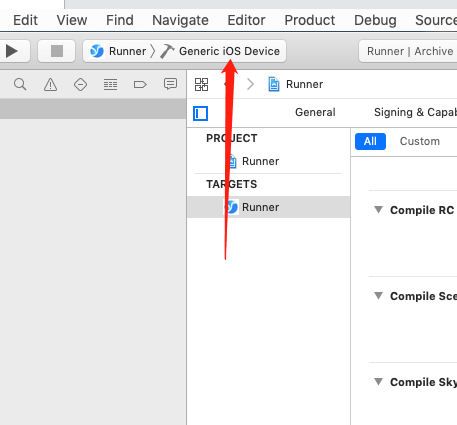This screenshot has width=457, height=425.
Task: Toggle the project and targets sidebar
Action: pos(201,113)
